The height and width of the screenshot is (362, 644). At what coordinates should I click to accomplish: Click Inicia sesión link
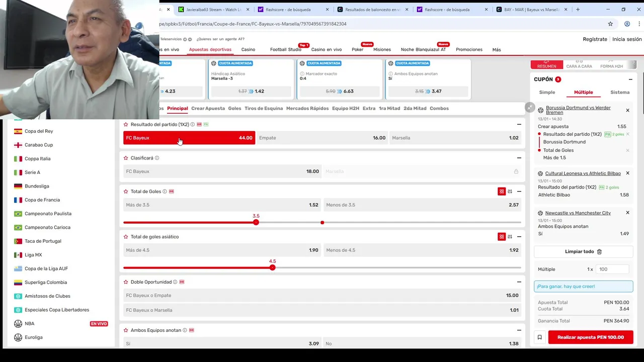[x=627, y=39]
